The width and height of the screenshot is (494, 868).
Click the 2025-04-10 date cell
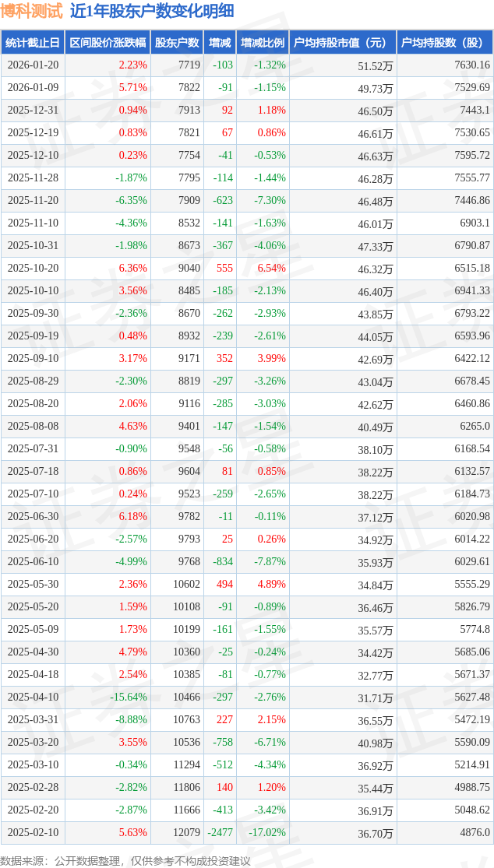(32, 698)
